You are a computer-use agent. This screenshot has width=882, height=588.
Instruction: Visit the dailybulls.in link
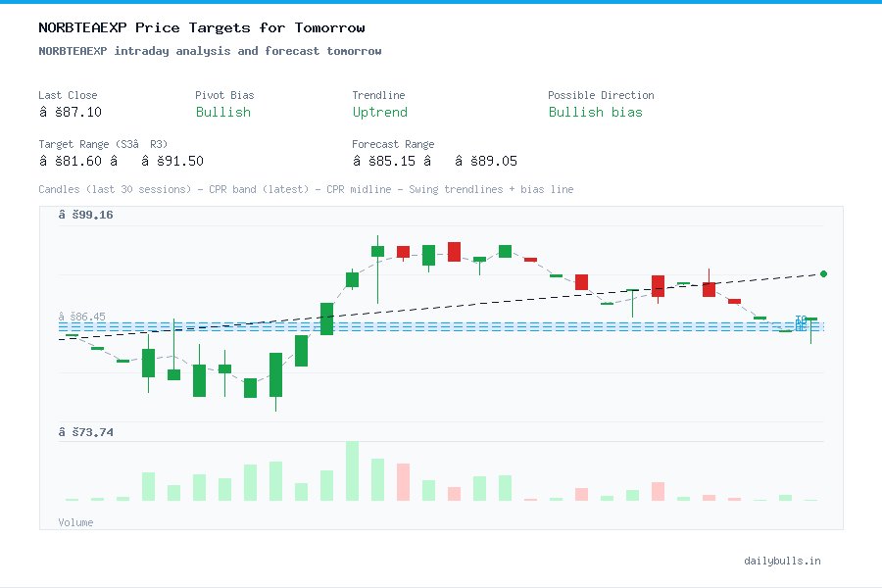point(782,561)
